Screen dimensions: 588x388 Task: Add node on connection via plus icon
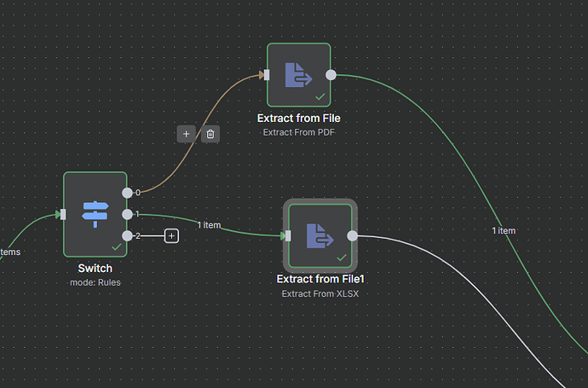point(186,134)
